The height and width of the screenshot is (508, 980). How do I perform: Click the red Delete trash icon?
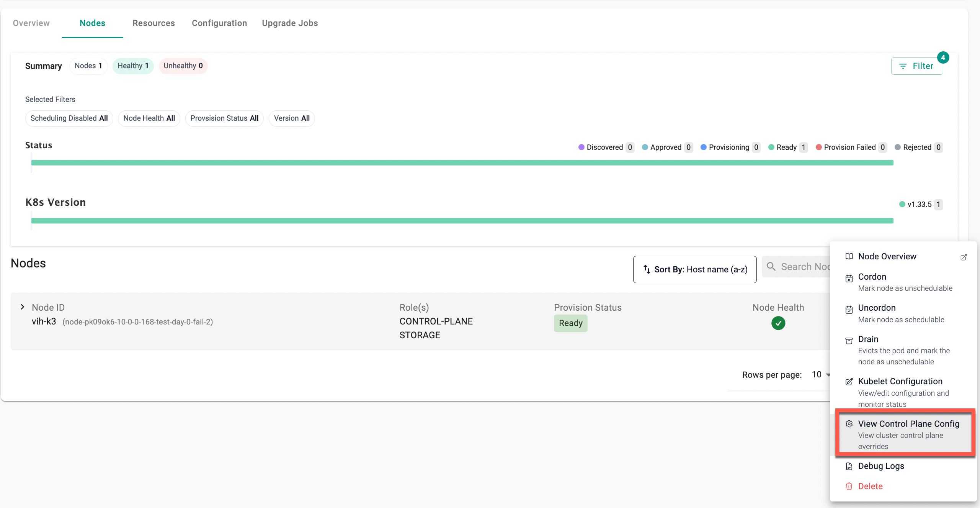849,487
